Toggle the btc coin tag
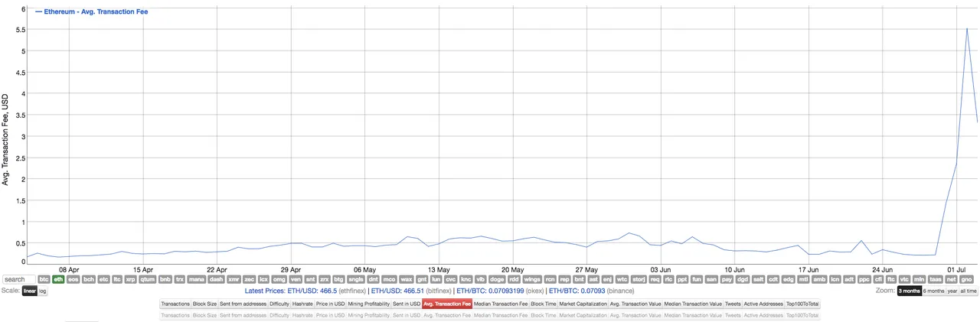 coord(44,279)
